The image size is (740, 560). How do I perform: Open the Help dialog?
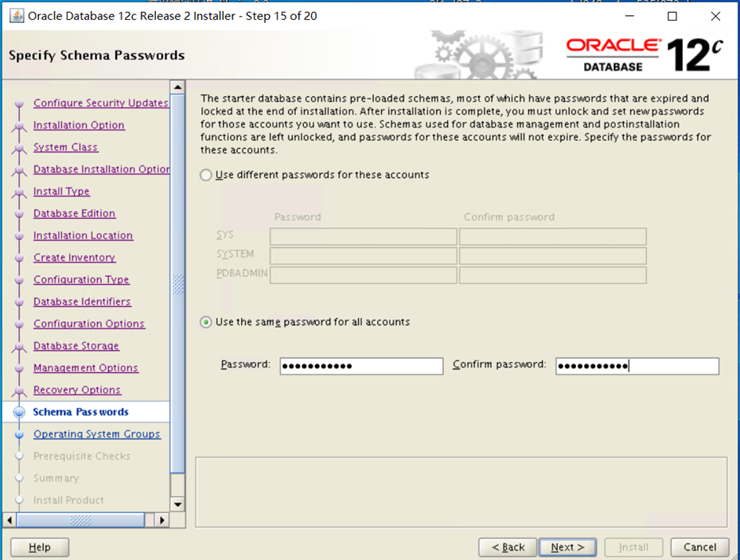39,547
